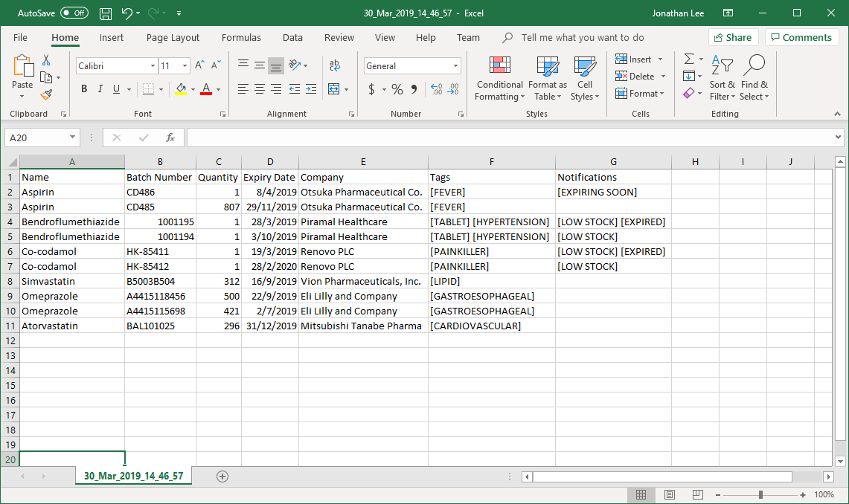Toggle Underline formatting

[x=116, y=88]
